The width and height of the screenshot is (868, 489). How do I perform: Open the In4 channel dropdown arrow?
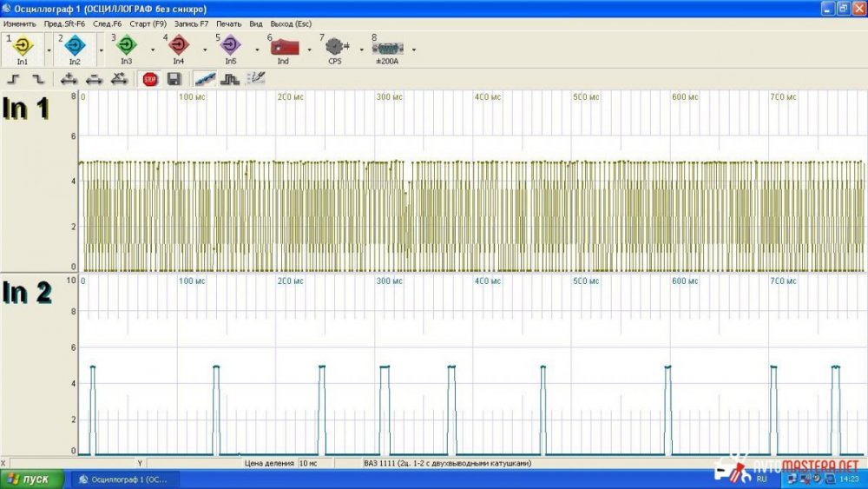point(205,50)
